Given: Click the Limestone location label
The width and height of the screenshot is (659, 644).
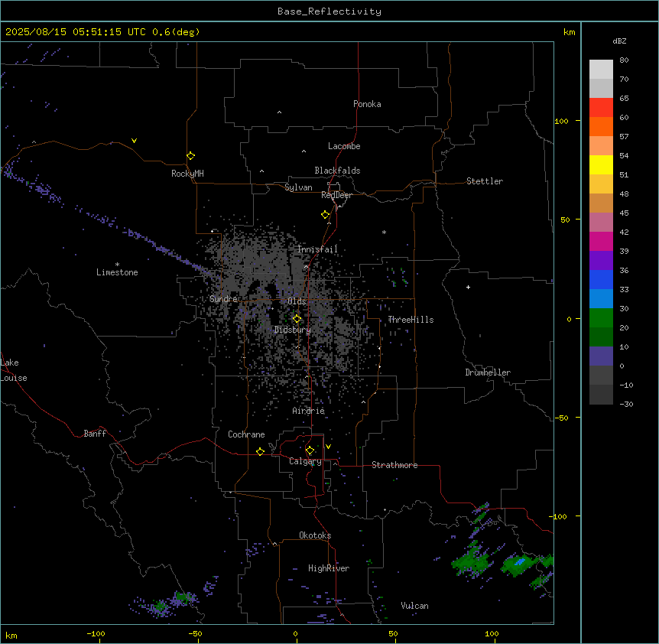Looking at the screenshot, I should (117, 272).
